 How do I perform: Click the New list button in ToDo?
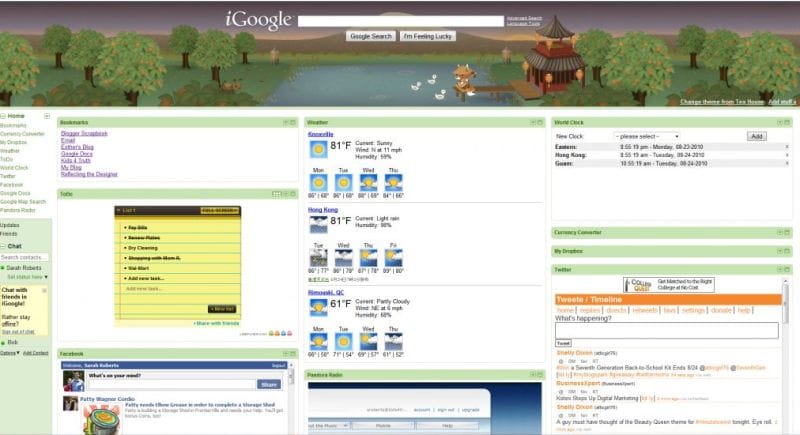tap(222, 309)
